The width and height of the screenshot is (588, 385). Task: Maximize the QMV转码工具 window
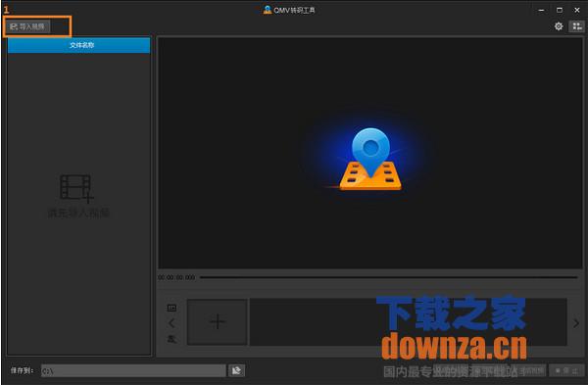coord(560,10)
